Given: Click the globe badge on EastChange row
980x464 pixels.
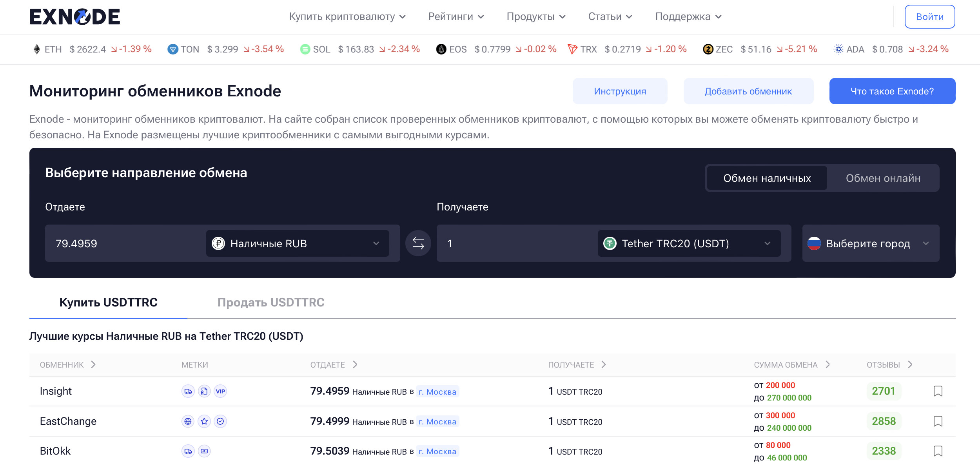Looking at the screenshot, I should [188, 421].
